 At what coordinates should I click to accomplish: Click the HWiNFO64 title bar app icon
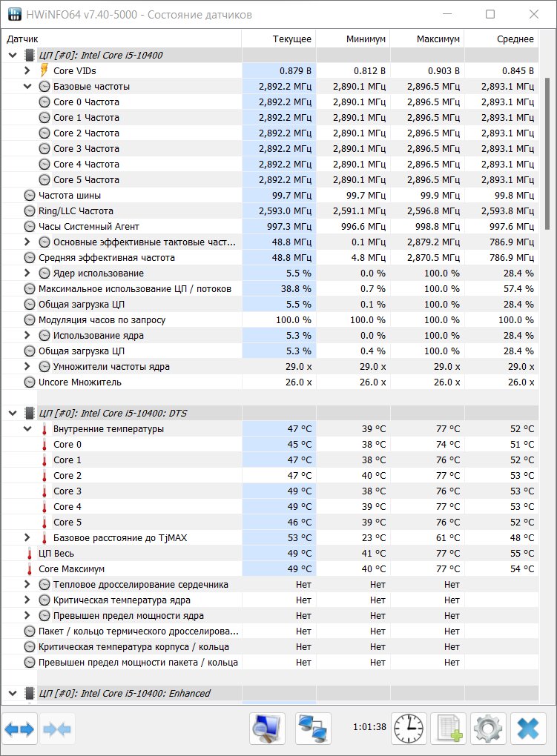click(15, 15)
